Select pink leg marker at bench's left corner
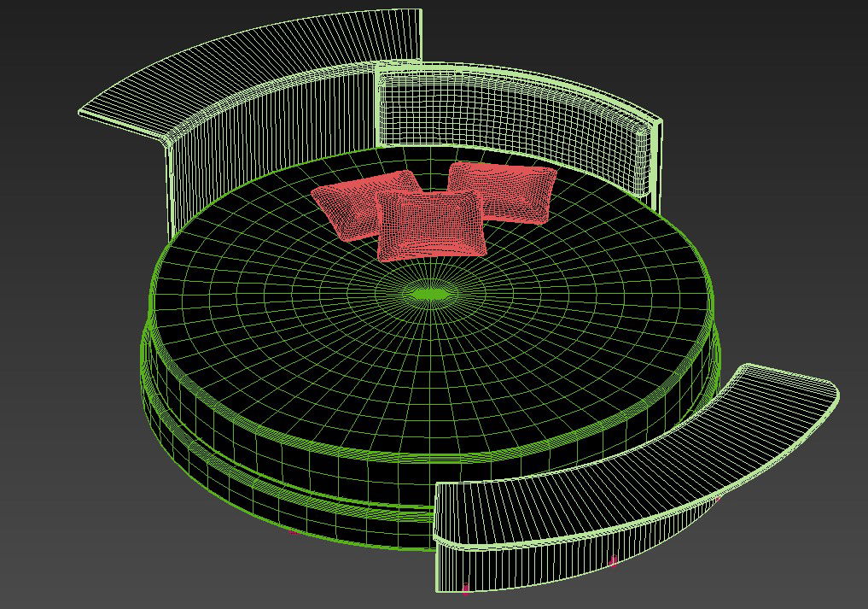Screen dimensions: 868x609 [x=466, y=588]
